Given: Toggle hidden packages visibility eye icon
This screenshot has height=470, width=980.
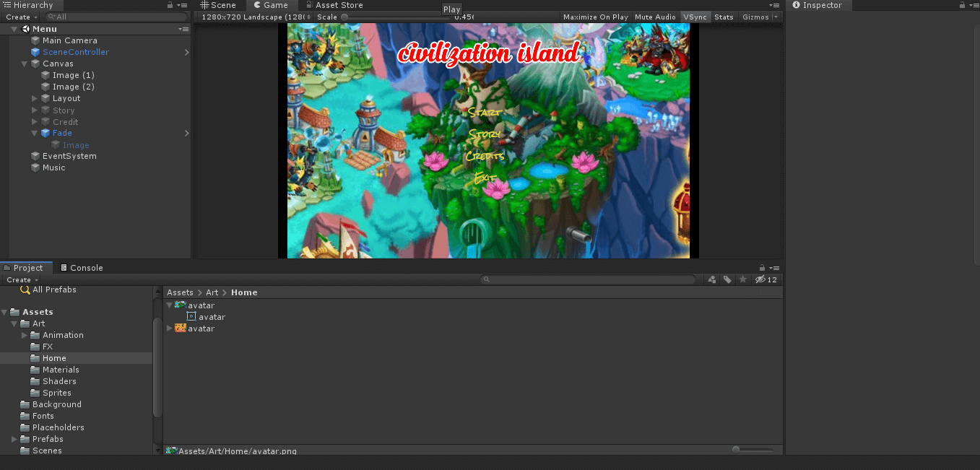Looking at the screenshot, I should 760,279.
